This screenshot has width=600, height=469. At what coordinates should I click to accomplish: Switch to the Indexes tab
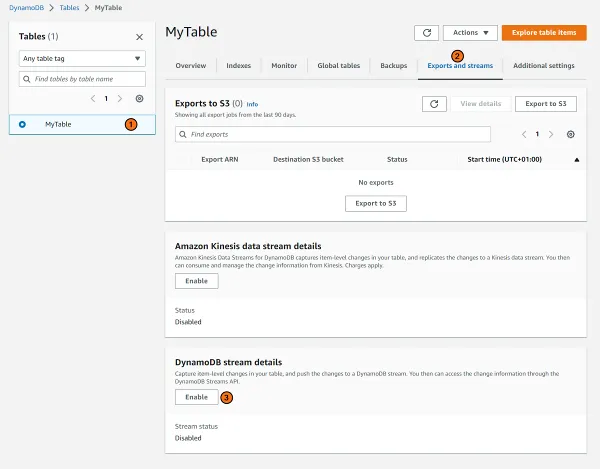[x=238, y=66]
